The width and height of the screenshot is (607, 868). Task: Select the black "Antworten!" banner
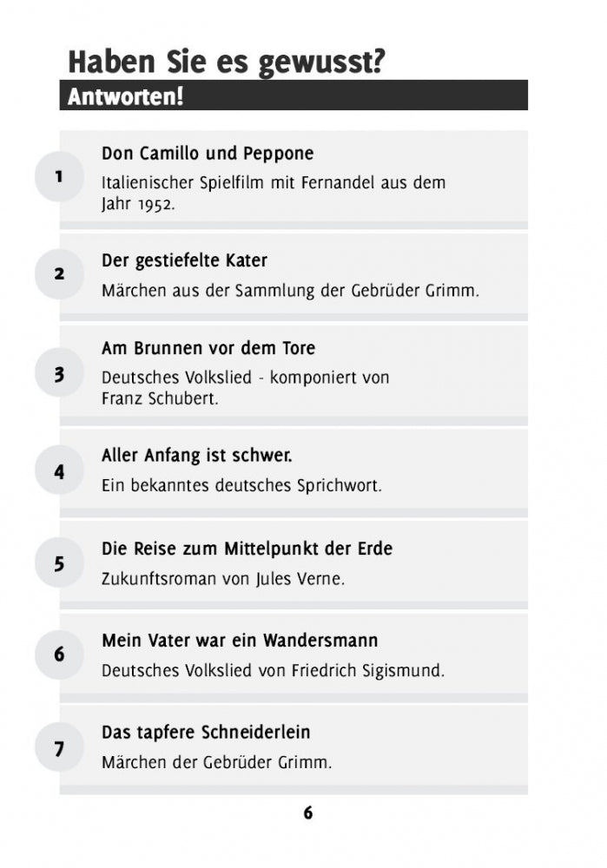coord(294,95)
